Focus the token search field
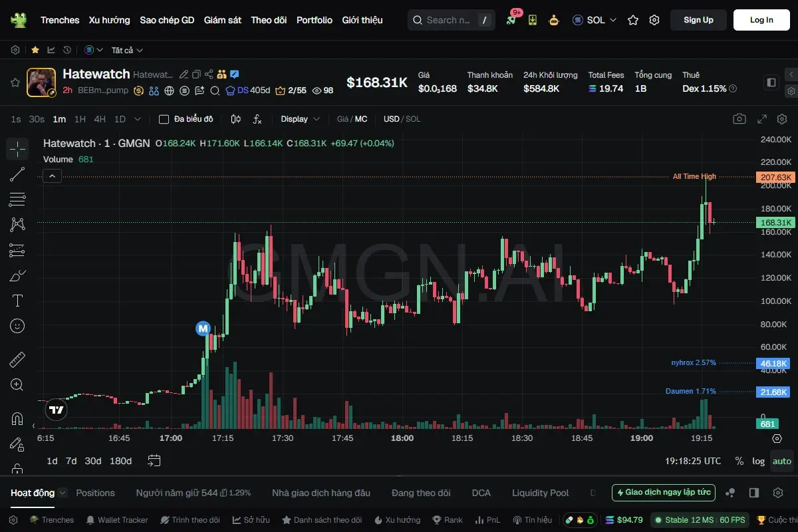The height and width of the screenshot is (532, 798). point(452,20)
